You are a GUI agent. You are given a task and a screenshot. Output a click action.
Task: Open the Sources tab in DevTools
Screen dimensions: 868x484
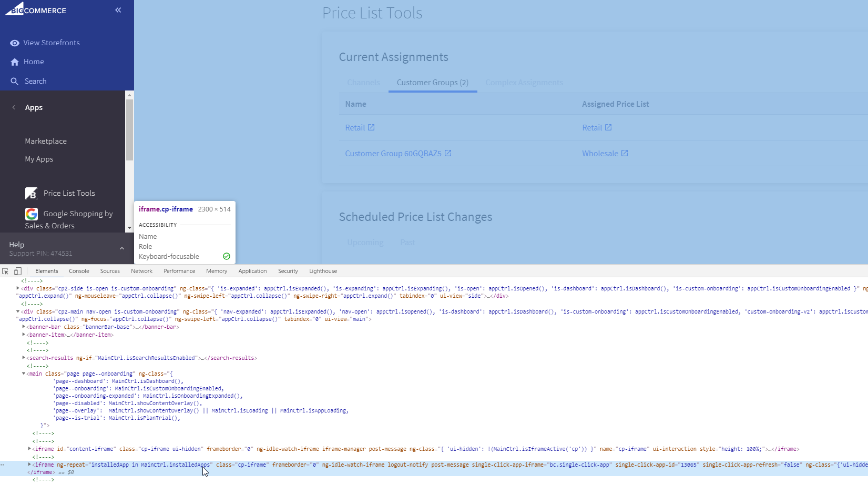tap(110, 271)
